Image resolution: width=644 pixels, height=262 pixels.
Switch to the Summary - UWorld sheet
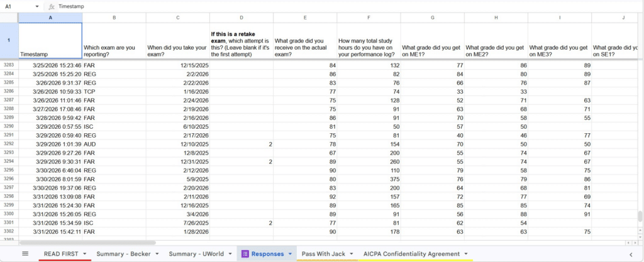196,254
